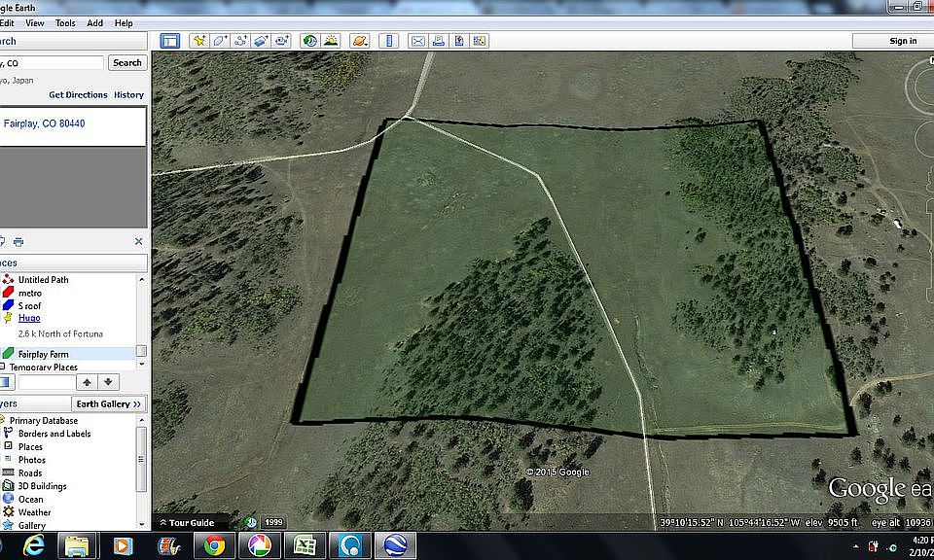Click into the search text field

(52, 63)
